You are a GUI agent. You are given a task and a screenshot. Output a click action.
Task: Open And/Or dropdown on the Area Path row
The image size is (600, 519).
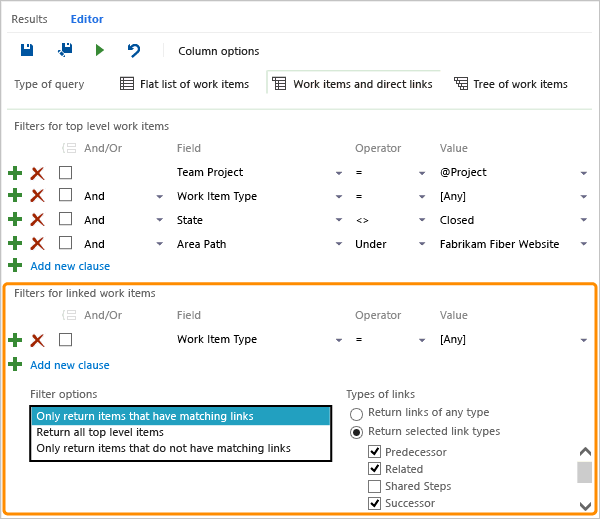pos(160,244)
